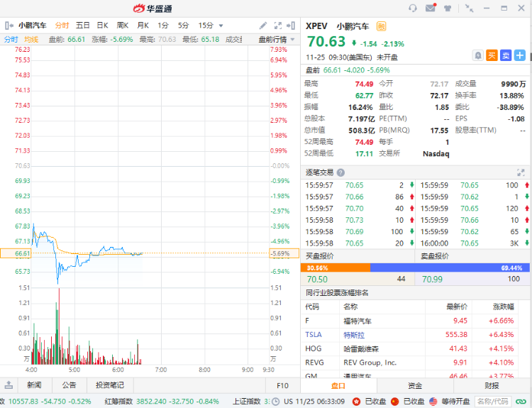Click the 66.61 price marker on chart axis

(16, 253)
